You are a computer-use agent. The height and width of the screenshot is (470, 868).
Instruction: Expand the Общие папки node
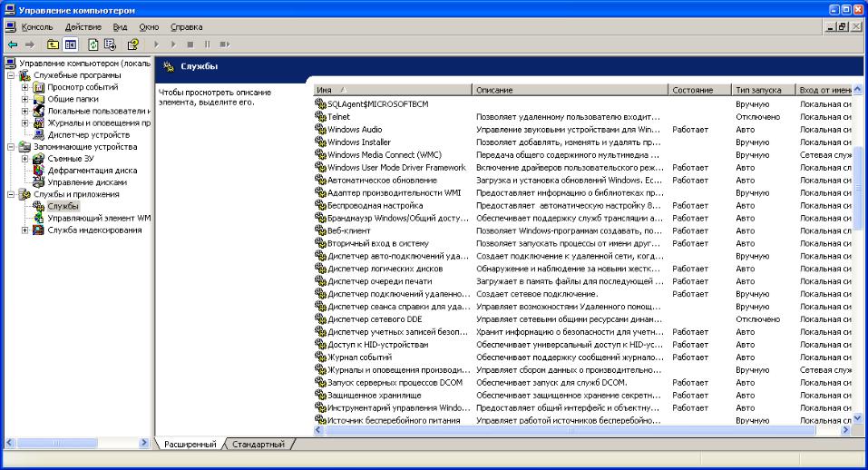coord(24,99)
